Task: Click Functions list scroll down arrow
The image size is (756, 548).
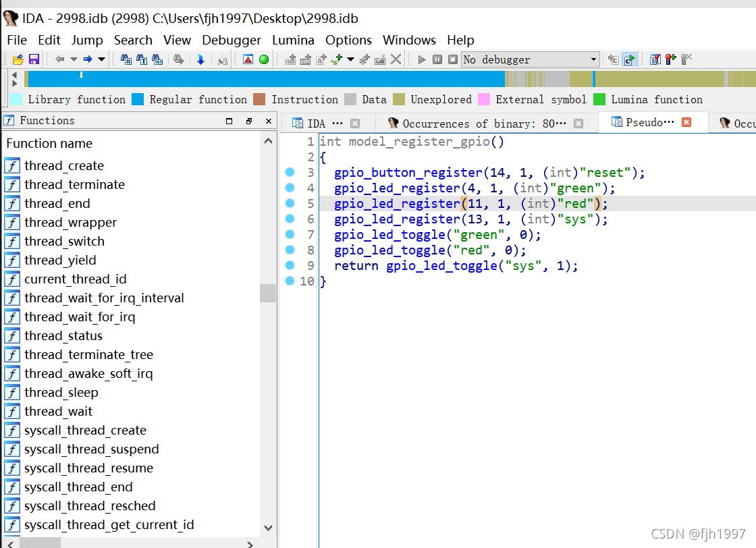Action: pos(269,528)
